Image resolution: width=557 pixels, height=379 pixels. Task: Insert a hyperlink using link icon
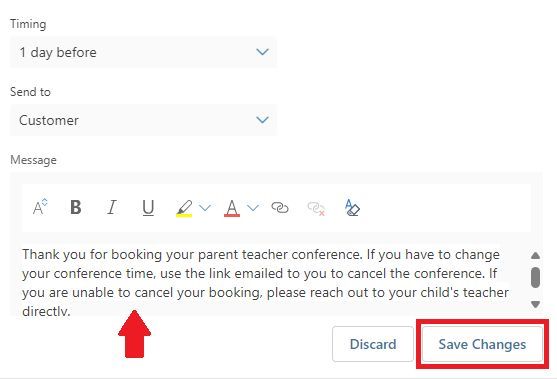click(280, 207)
